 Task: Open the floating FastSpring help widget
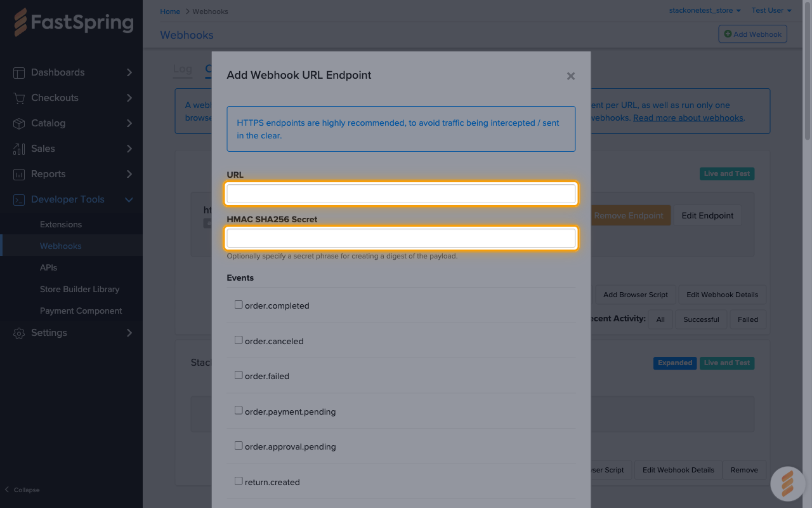(x=787, y=484)
